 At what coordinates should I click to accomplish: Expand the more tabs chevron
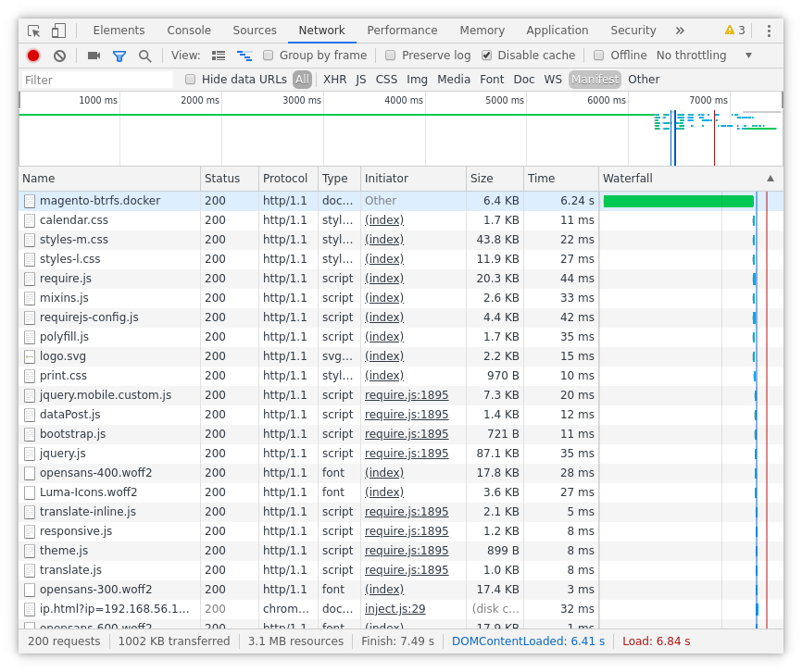click(x=680, y=31)
